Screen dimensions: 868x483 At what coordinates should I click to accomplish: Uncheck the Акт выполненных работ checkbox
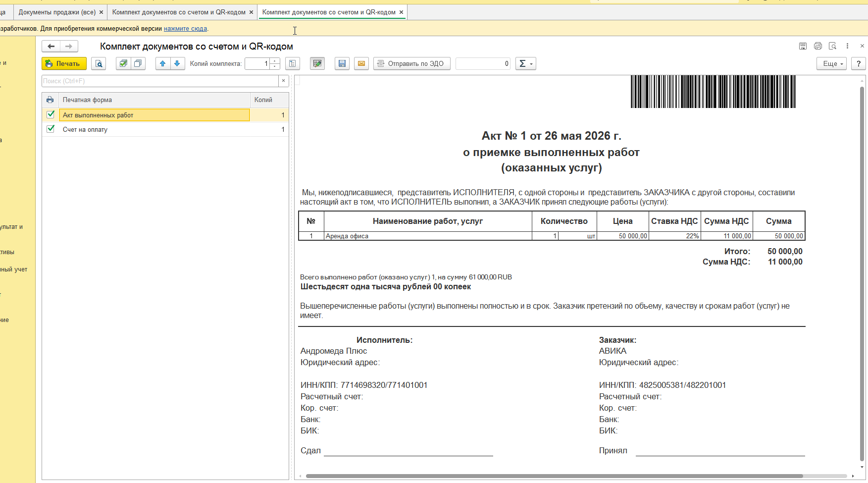(x=51, y=114)
